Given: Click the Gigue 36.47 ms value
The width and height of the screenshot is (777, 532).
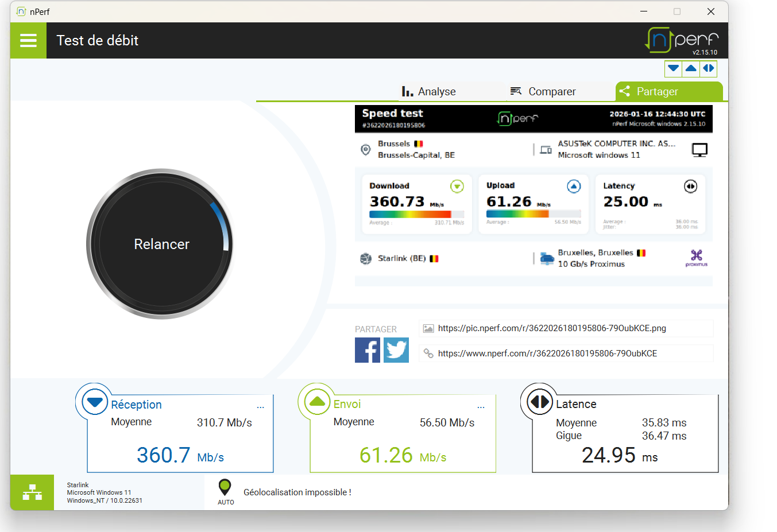Looking at the screenshot, I should [x=664, y=436].
